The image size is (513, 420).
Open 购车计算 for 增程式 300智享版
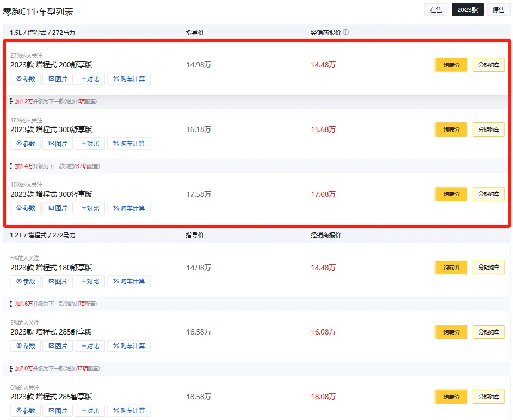pos(129,208)
